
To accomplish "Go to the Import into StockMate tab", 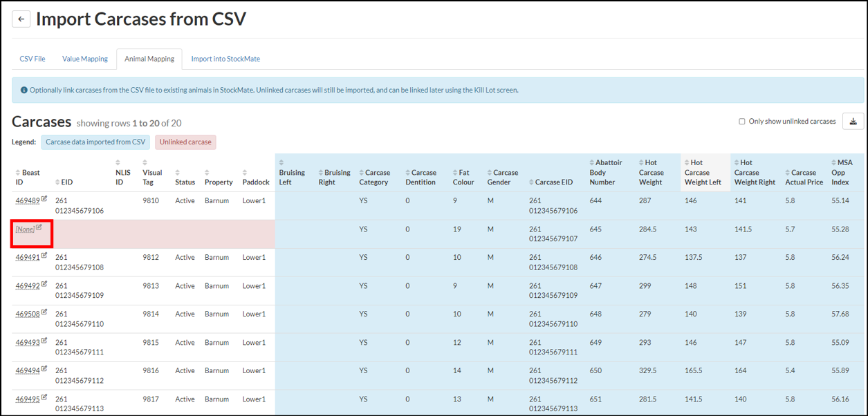I will tap(225, 59).
